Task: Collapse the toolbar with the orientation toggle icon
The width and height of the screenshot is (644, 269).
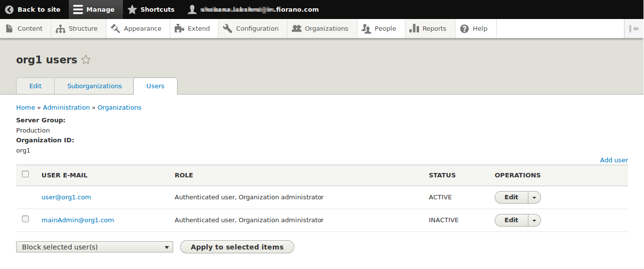Action: point(634,29)
